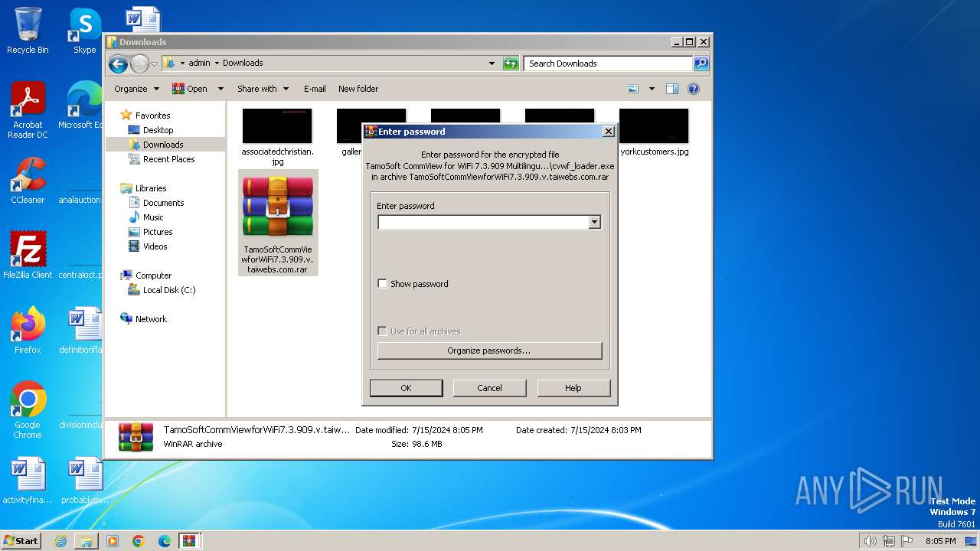Open Edge from the taskbar
Viewport: 980px width, 551px height.
pos(164,541)
